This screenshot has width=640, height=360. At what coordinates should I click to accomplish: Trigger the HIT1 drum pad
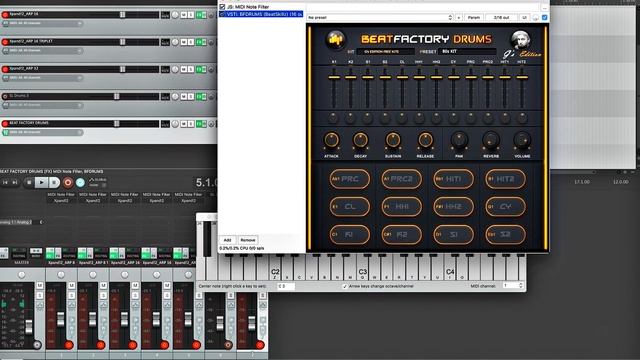(x=453, y=179)
